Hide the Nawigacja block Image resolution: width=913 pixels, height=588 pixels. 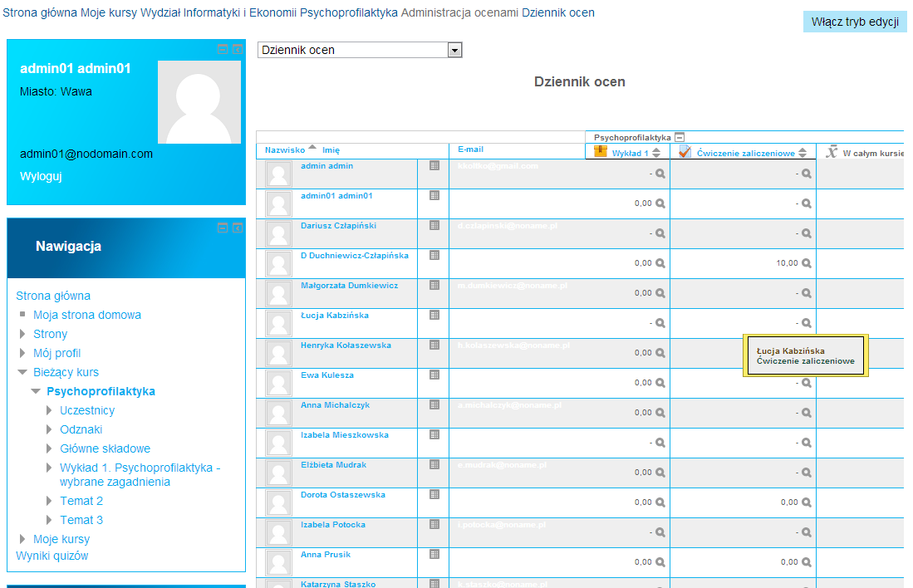[223, 228]
